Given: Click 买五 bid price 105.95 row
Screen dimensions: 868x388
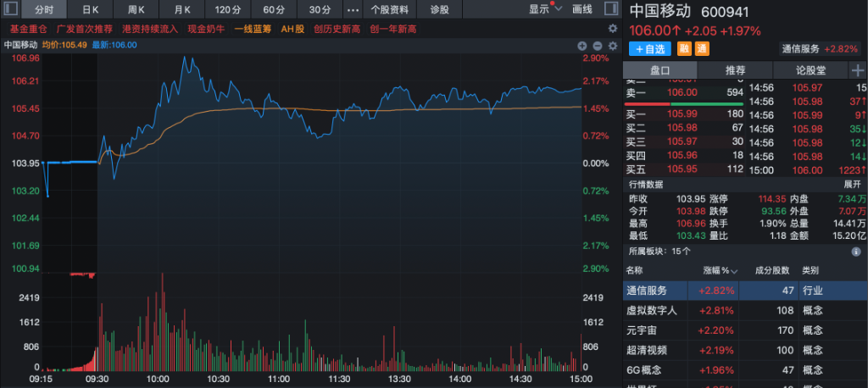Looking at the screenshot, I should [684, 169].
